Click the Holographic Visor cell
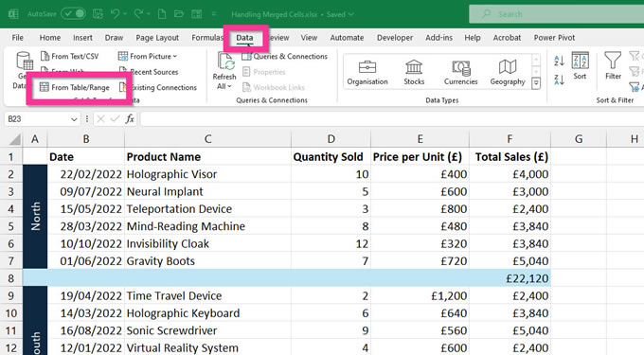Image resolution: width=644 pixels, height=355 pixels. coord(207,174)
